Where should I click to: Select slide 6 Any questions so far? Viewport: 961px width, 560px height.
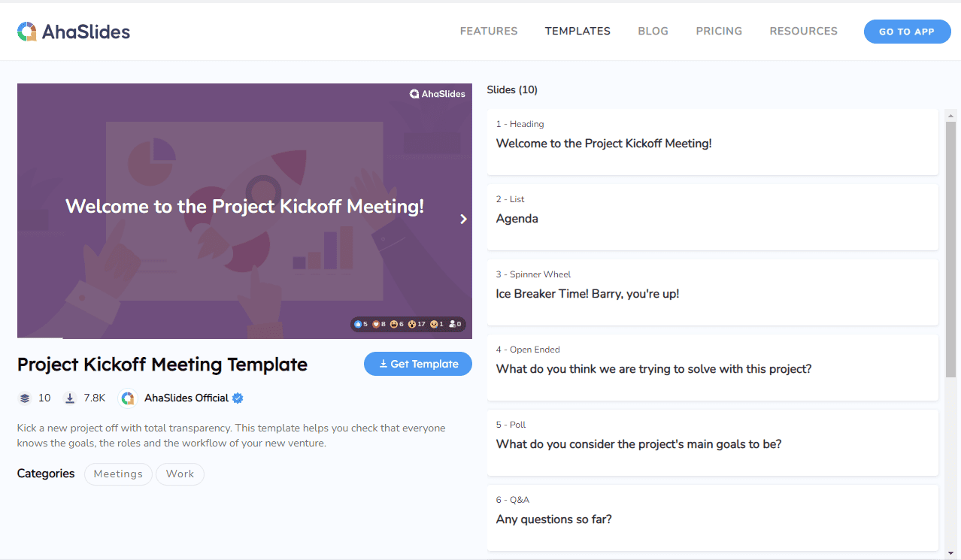point(713,518)
